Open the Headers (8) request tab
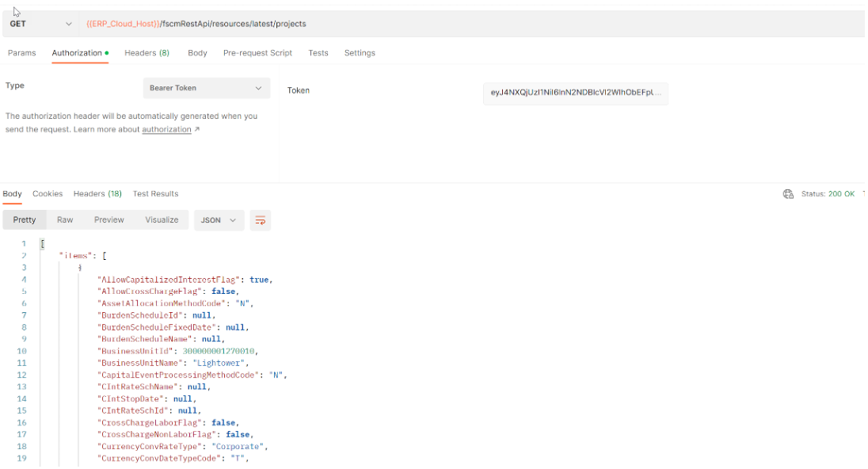868x469 pixels. coord(147,52)
